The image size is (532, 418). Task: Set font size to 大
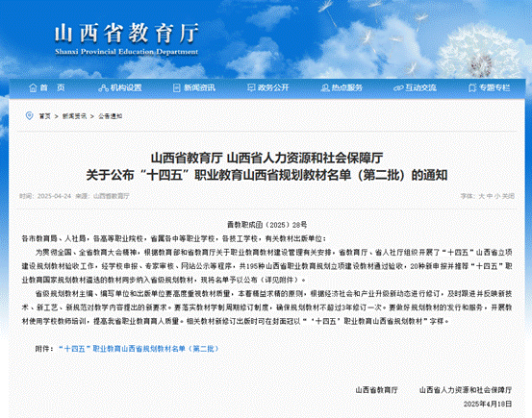click(481, 196)
